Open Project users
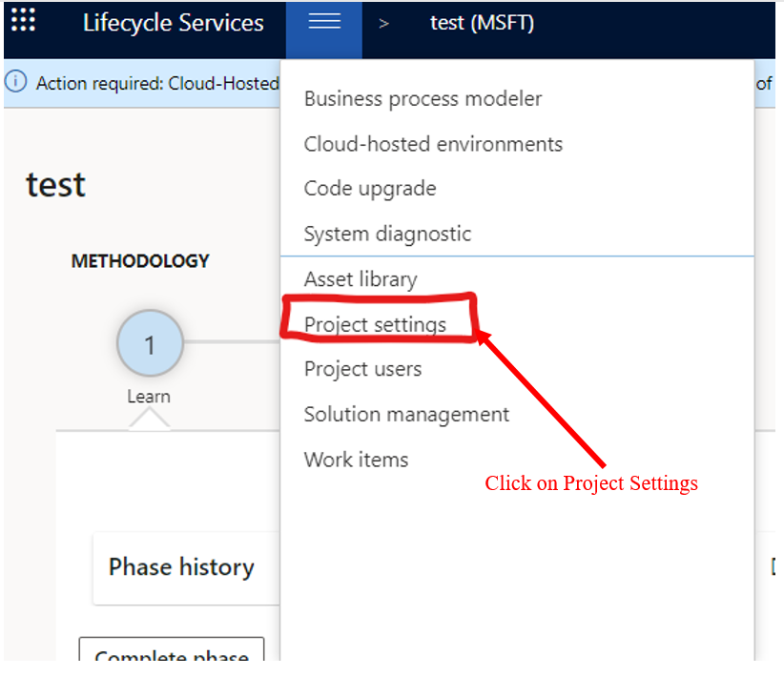The height and width of the screenshot is (676, 784). [362, 369]
